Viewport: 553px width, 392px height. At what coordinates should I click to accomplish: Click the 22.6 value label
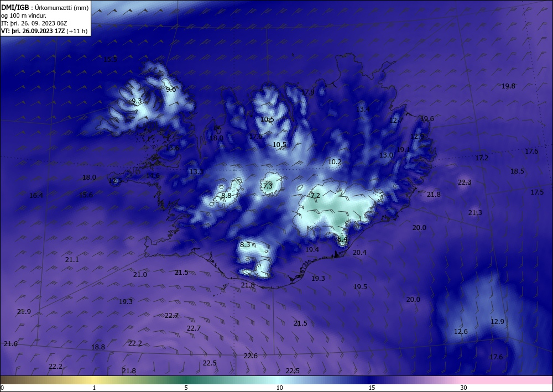251,356
